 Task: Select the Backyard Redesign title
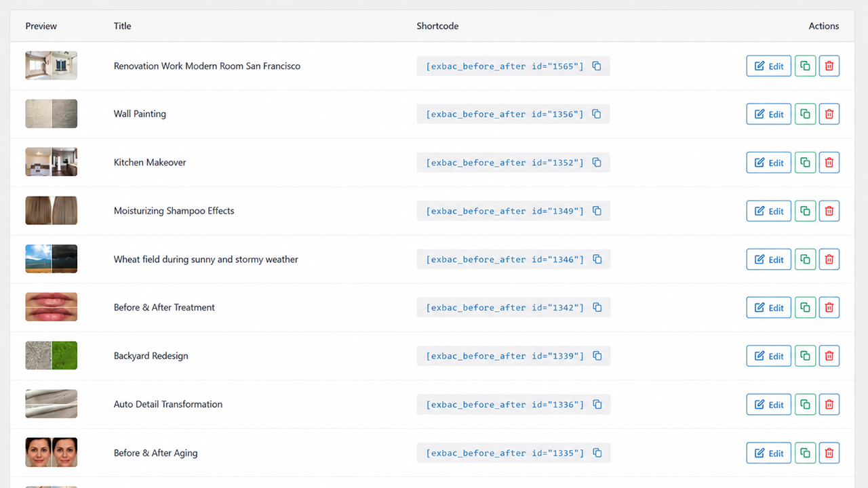(x=151, y=356)
